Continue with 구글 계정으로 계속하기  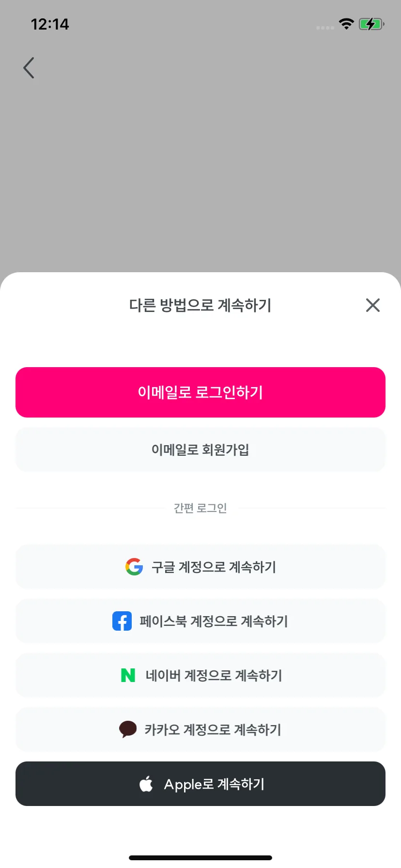pyautogui.click(x=200, y=567)
